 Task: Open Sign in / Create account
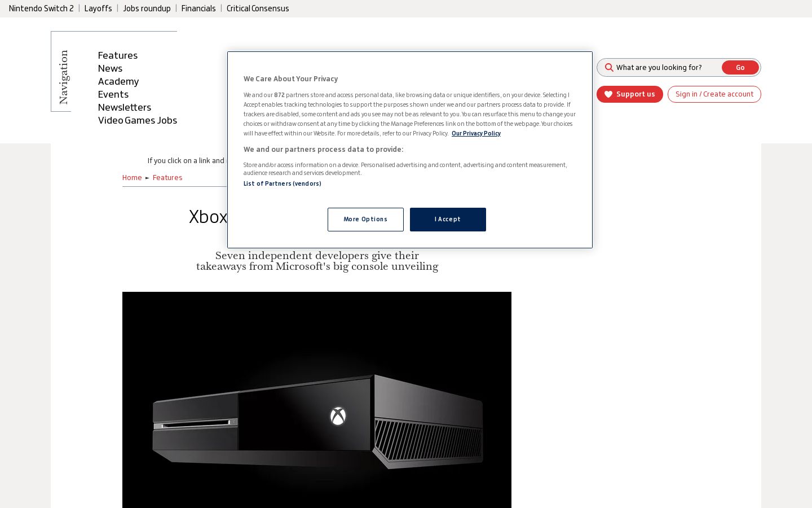[714, 94]
